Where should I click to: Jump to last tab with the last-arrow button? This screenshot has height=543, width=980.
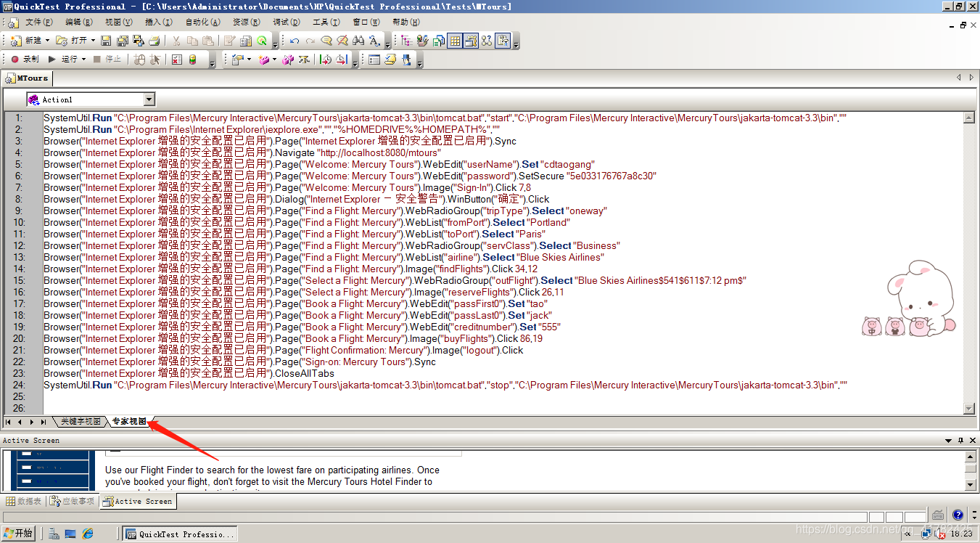(44, 422)
